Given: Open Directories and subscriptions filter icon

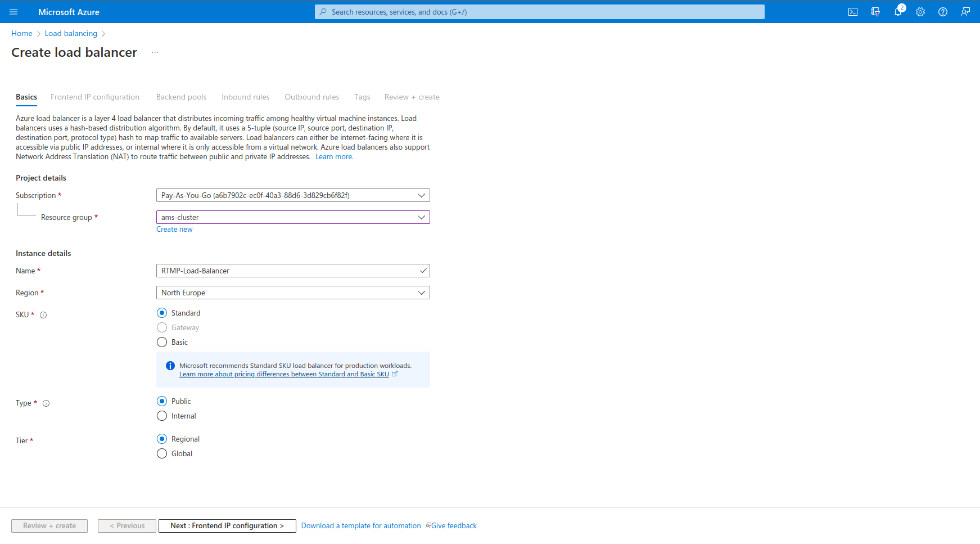Looking at the screenshot, I should pyautogui.click(x=875, y=12).
